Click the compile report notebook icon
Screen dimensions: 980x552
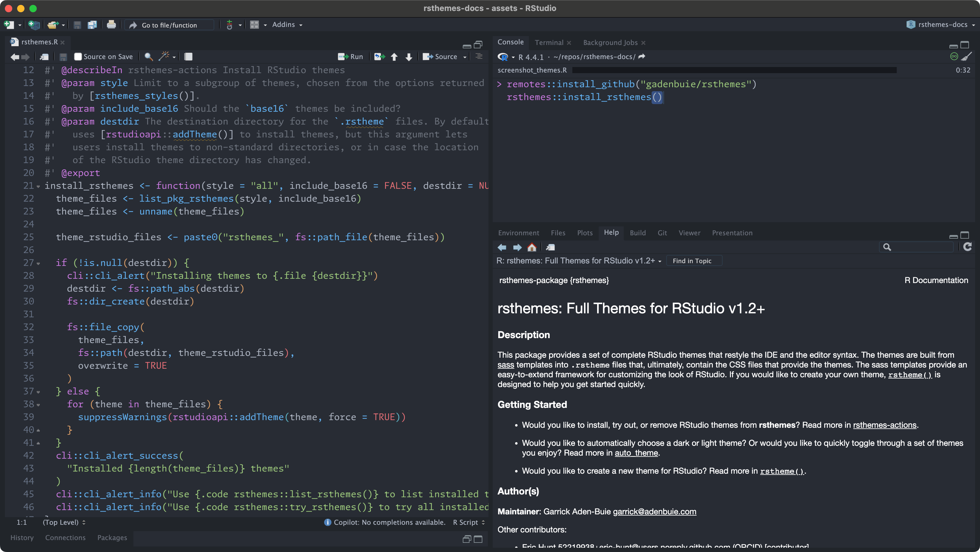[x=188, y=57]
